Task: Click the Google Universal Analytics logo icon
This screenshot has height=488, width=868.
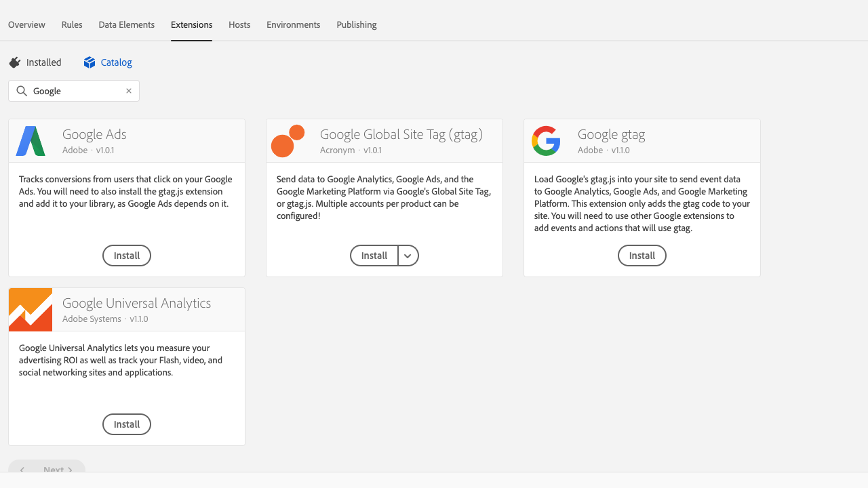Action: pyautogui.click(x=31, y=310)
